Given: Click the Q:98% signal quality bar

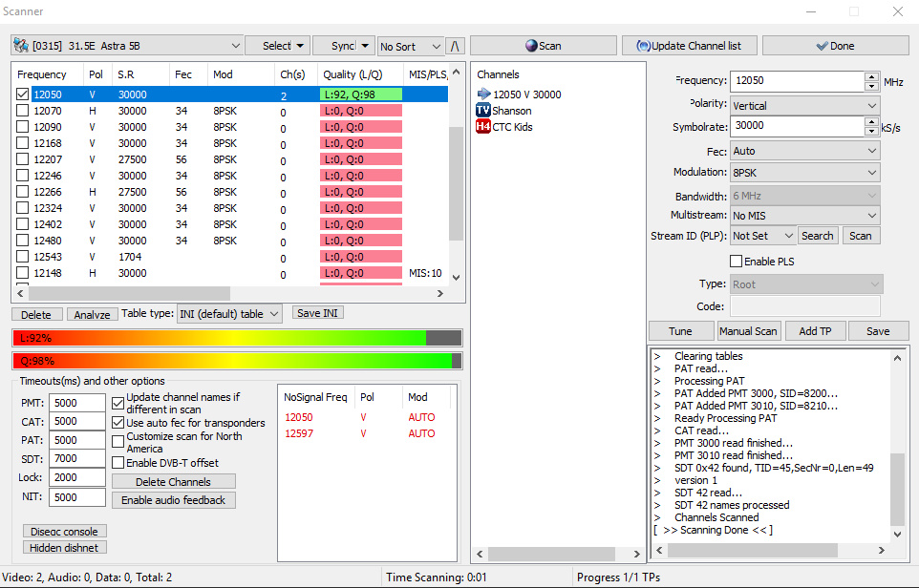Looking at the screenshot, I should tap(237, 361).
